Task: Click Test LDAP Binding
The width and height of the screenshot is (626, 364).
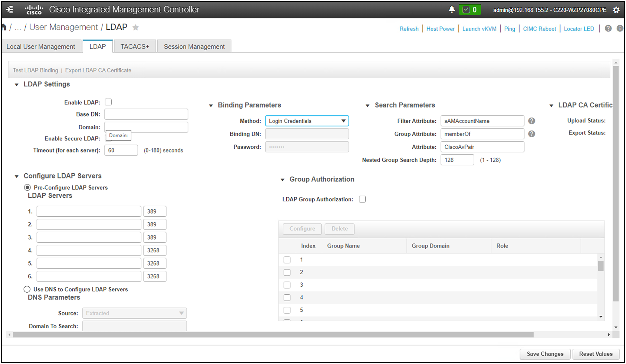Action: tap(35, 70)
